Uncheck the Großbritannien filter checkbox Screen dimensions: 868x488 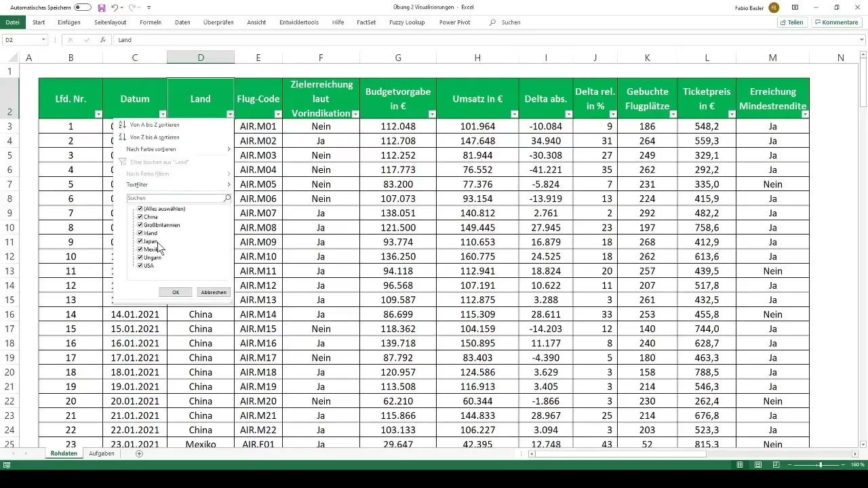(140, 225)
